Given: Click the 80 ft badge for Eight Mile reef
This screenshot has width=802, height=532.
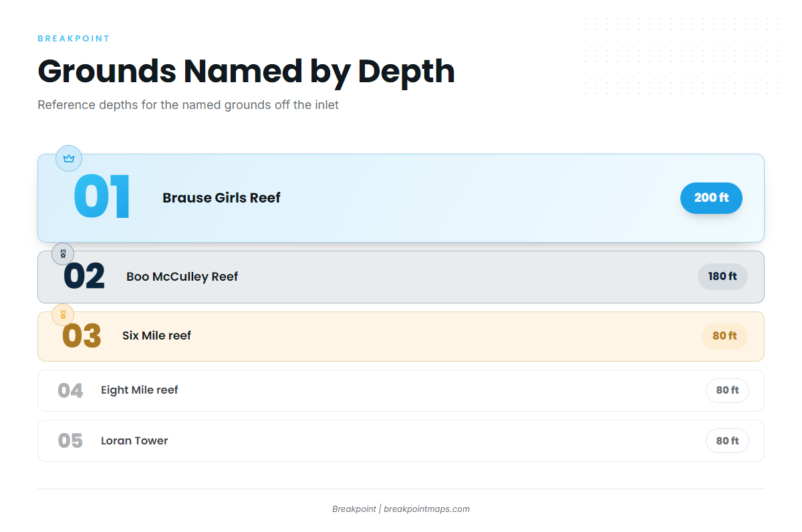Looking at the screenshot, I should 727,390.
